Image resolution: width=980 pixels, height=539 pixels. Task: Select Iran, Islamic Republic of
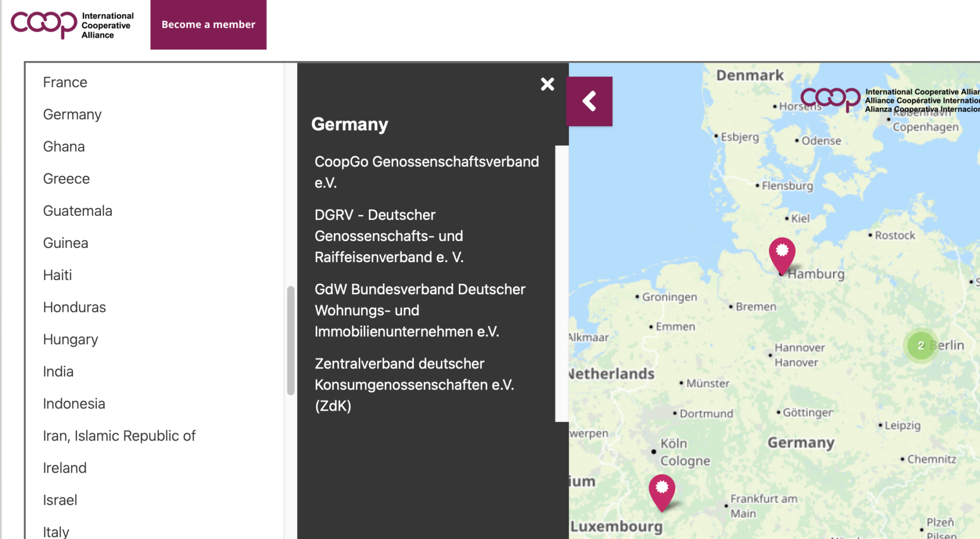[119, 436]
